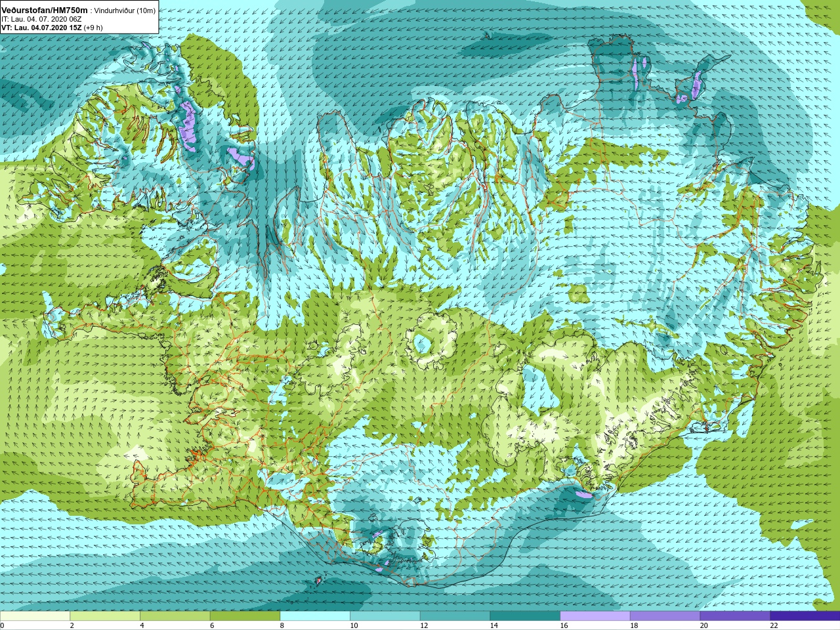
Task: Click the legend scale number '14'
Action: click(494, 625)
